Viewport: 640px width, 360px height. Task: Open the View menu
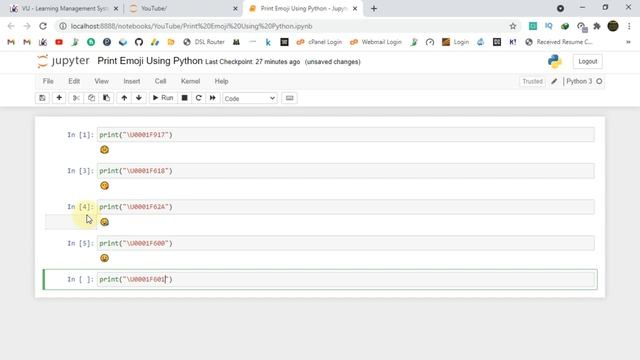point(101,81)
